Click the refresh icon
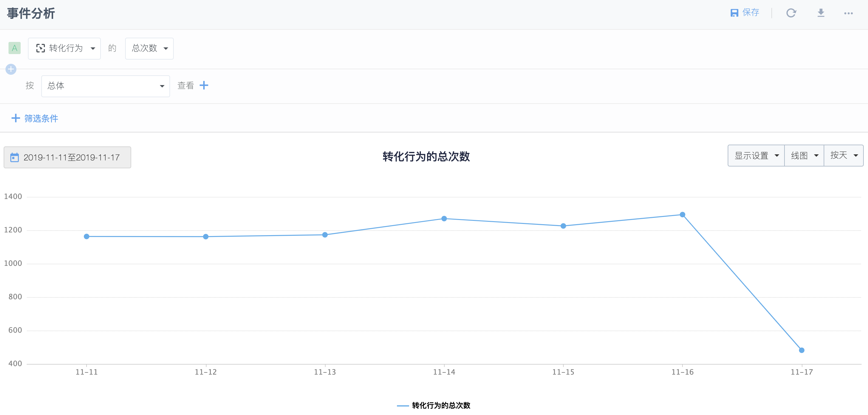Screen dimensions: 868x415 tap(791, 13)
